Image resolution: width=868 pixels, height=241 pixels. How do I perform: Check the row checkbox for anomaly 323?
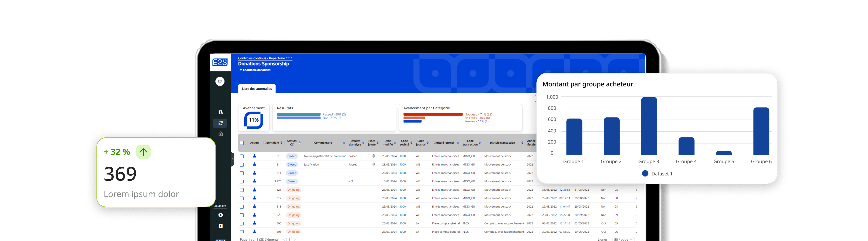point(242,215)
